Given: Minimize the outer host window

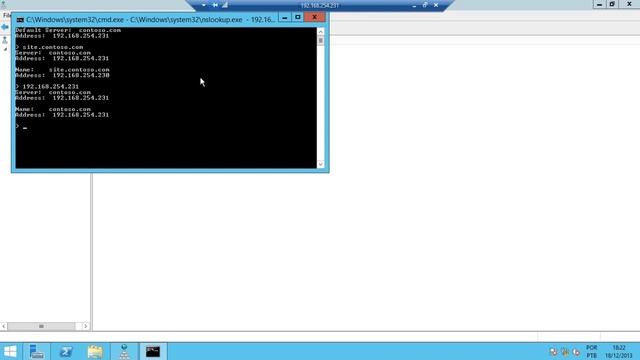Looking at the screenshot, I should click(x=599, y=4).
